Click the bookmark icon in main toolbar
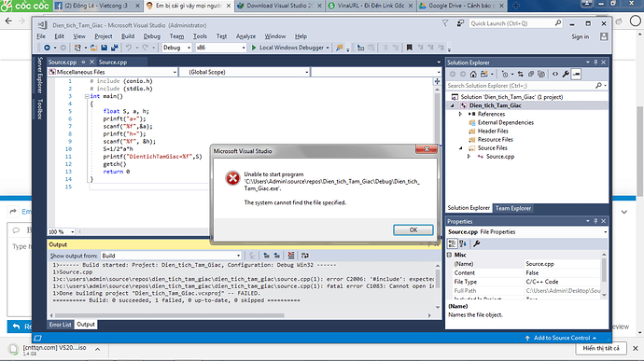Viewport: 644px width, 361px height. (x=409, y=48)
